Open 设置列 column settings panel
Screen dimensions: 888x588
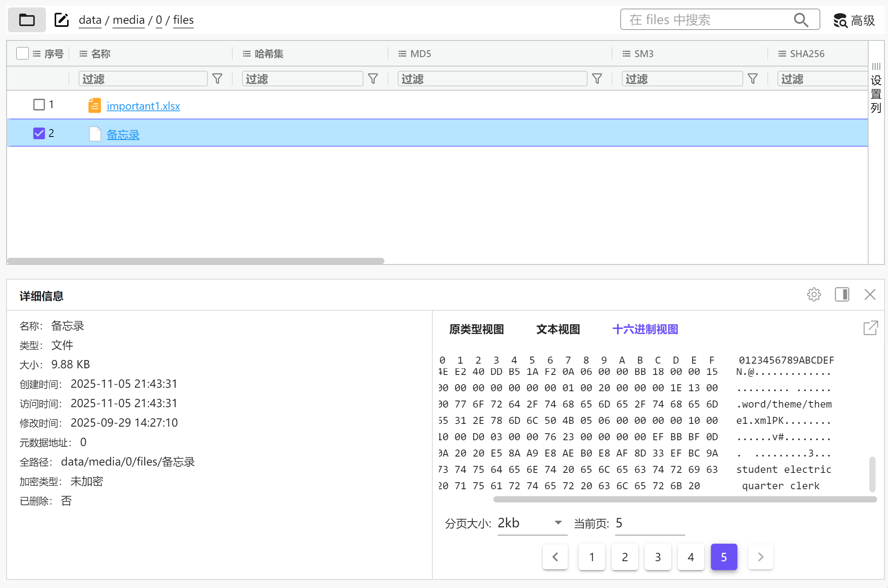[876, 87]
